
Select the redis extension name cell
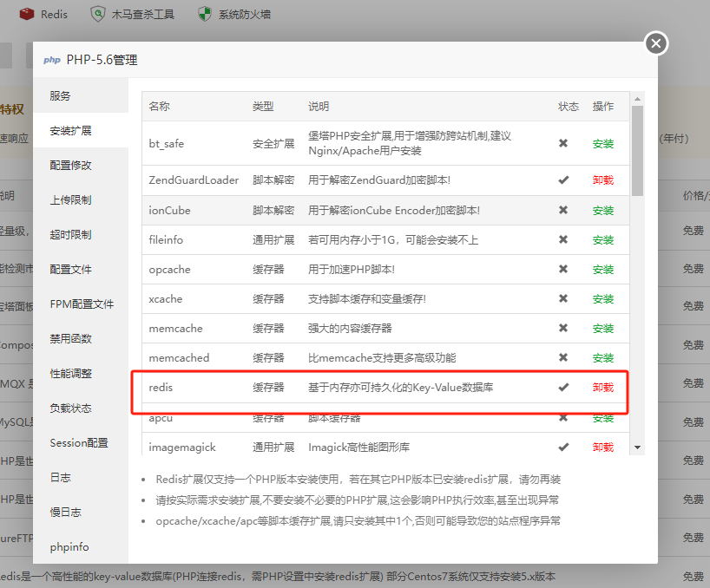pyautogui.click(x=161, y=388)
